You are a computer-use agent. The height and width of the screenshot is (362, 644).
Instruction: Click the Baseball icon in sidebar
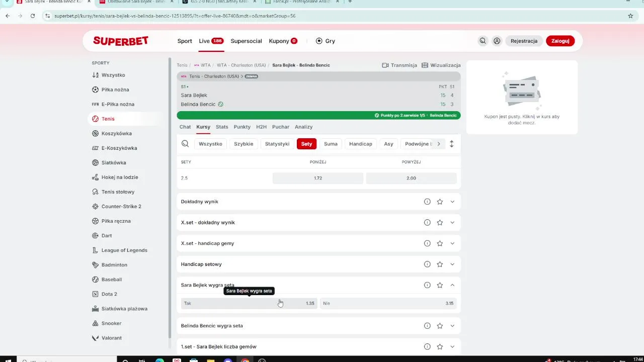click(96, 279)
